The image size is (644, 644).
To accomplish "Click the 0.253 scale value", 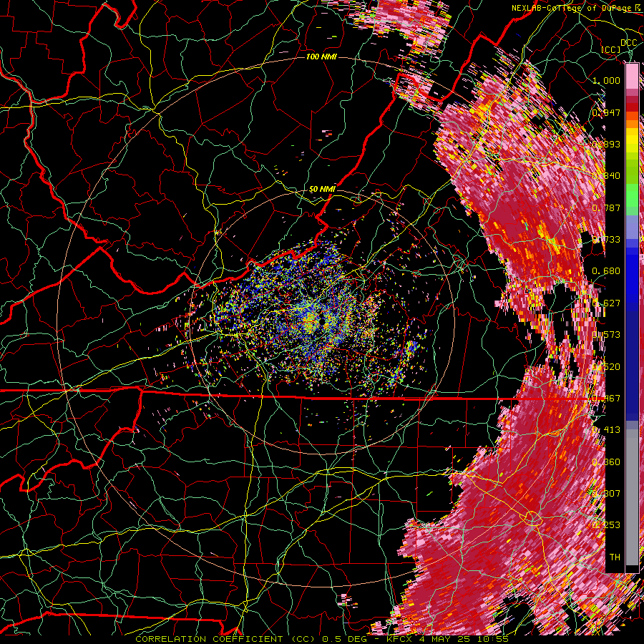I will [606, 525].
